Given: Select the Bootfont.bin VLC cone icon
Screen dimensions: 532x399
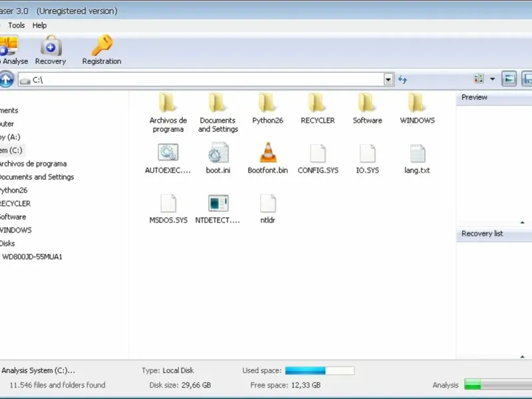Looking at the screenshot, I should [268, 152].
